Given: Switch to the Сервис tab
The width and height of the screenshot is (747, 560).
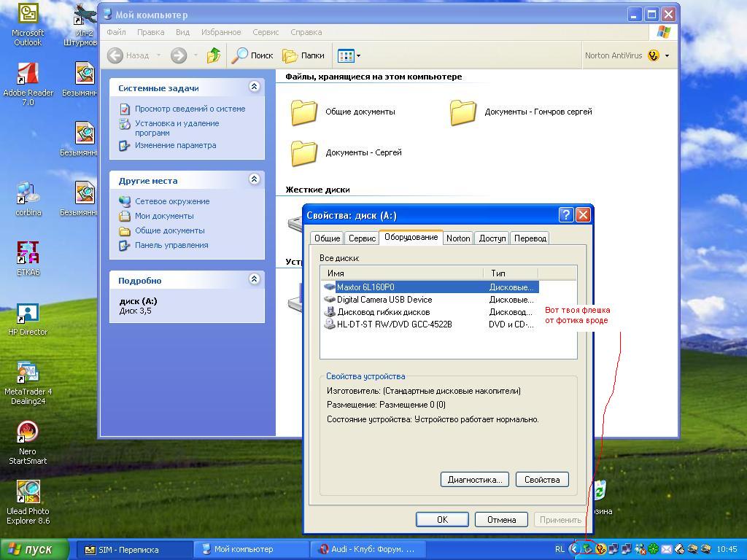Looking at the screenshot, I should click(x=362, y=238).
